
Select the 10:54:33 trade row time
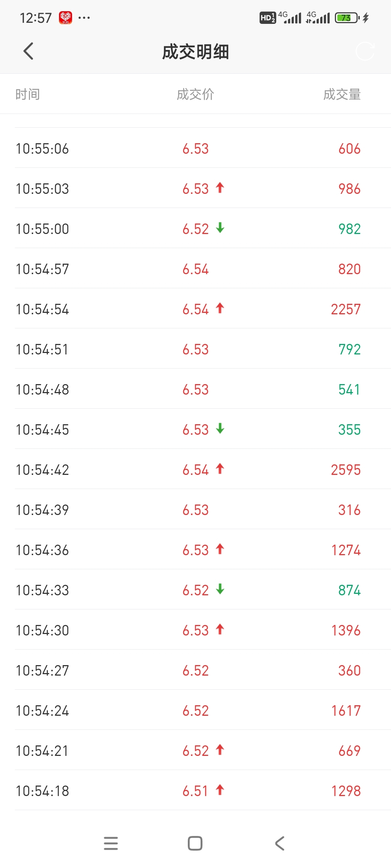pos(42,590)
